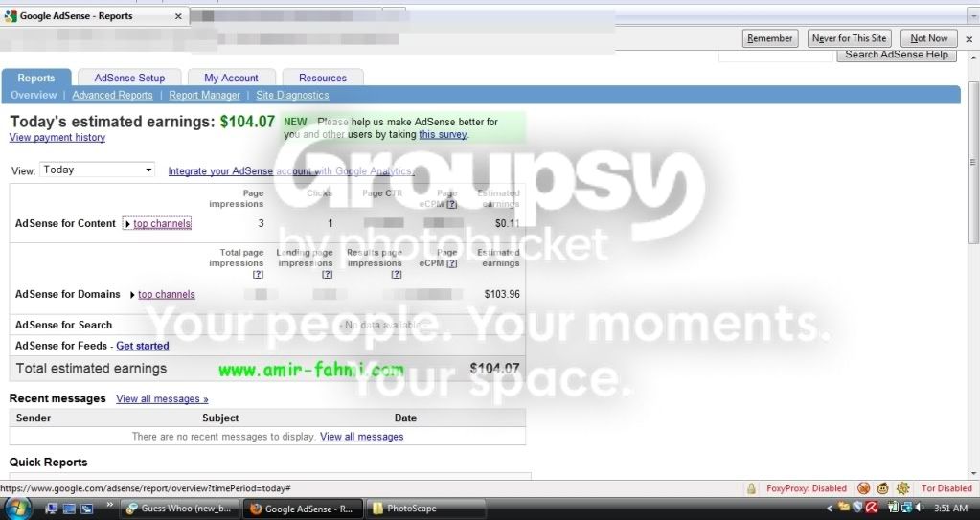Image resolution: width=980 pixels, height=520 pixels.
Task: Click Total page impressions [?] help icon
Action: (x=258, y=275)
